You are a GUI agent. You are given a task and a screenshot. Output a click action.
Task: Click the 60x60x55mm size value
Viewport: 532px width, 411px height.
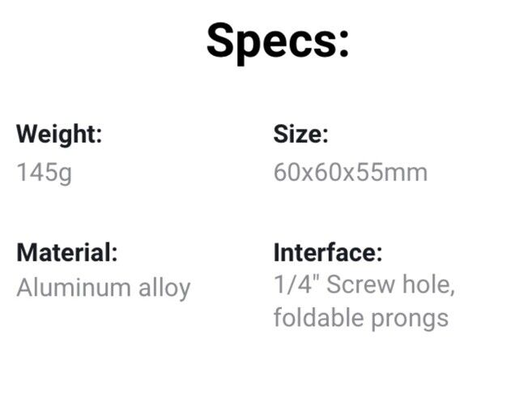[351, 172]
